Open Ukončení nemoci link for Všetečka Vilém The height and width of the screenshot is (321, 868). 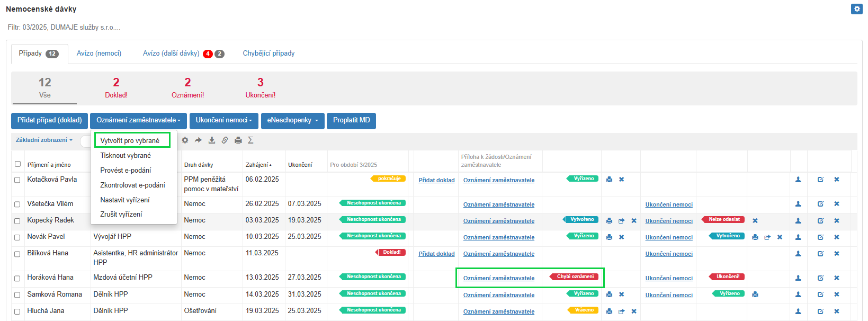tap(669, 204)
